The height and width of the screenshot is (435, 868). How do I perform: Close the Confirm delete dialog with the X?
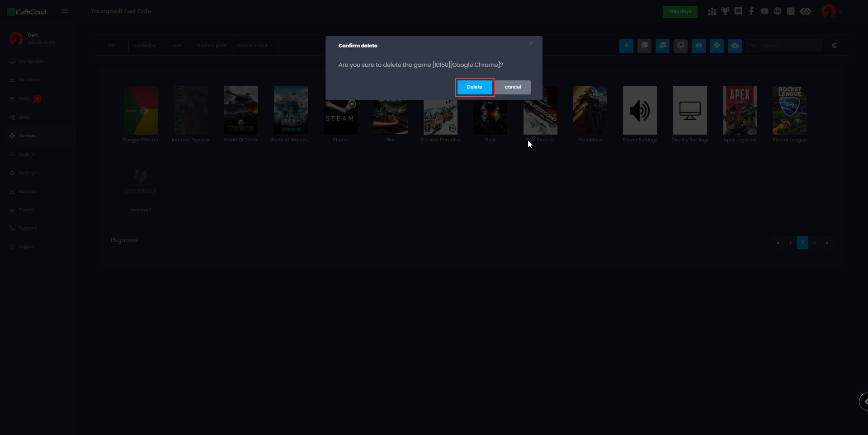pos(531,43)
